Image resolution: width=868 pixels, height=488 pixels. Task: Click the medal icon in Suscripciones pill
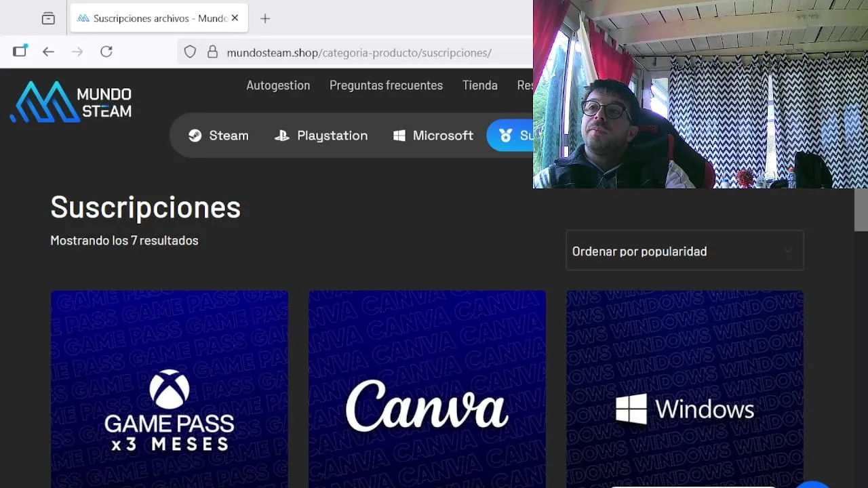pyautogui.click(x=505, y=136)
